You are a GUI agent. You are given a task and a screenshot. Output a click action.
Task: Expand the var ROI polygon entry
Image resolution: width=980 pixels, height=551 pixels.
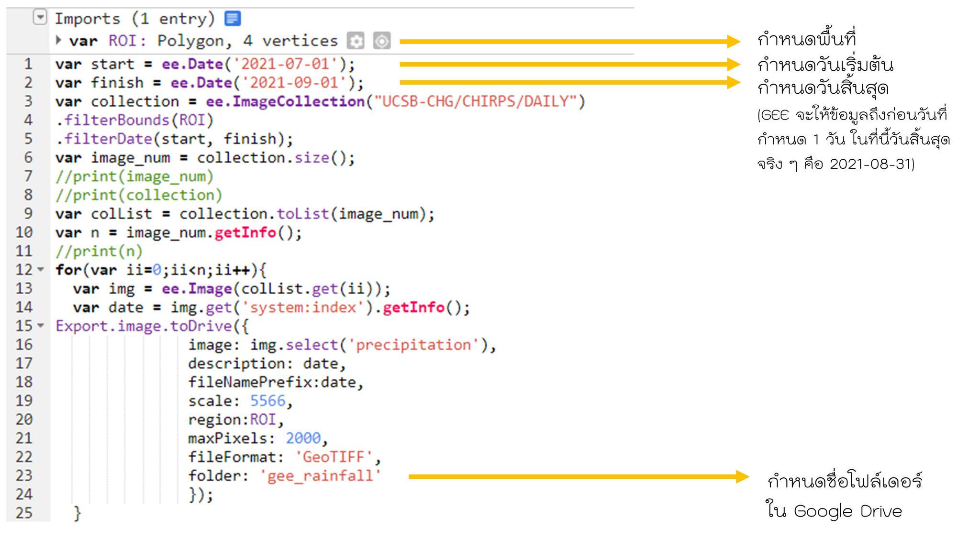click(x=59, y=40)
